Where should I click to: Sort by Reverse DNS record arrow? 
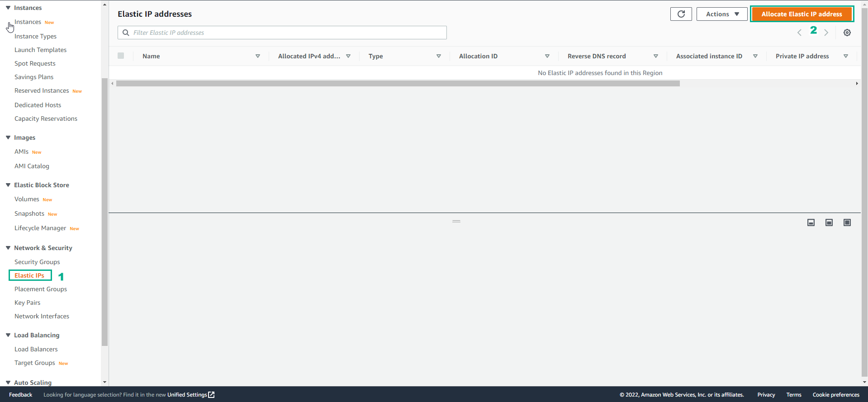pyautogui.click(x=656, y=56)
